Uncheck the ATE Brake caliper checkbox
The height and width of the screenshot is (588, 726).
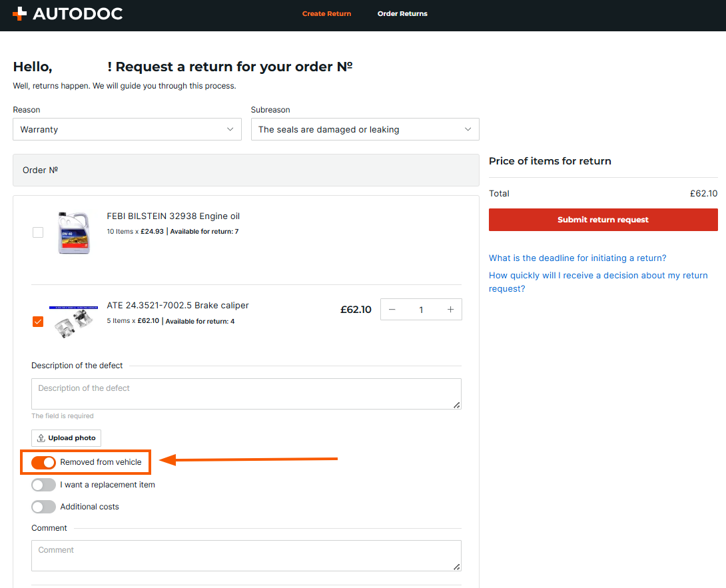(38, 322)
